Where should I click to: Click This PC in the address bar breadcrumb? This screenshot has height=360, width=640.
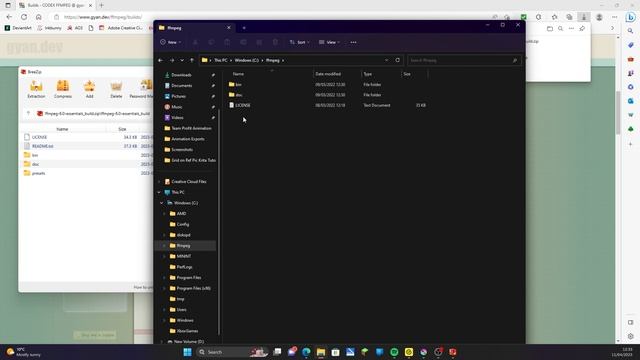coord(221,60)
